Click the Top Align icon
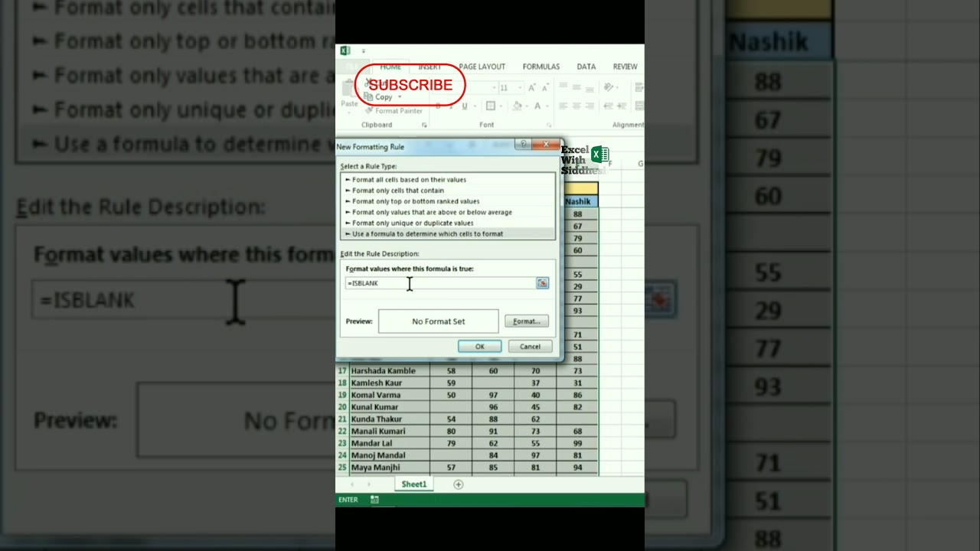 563,85
